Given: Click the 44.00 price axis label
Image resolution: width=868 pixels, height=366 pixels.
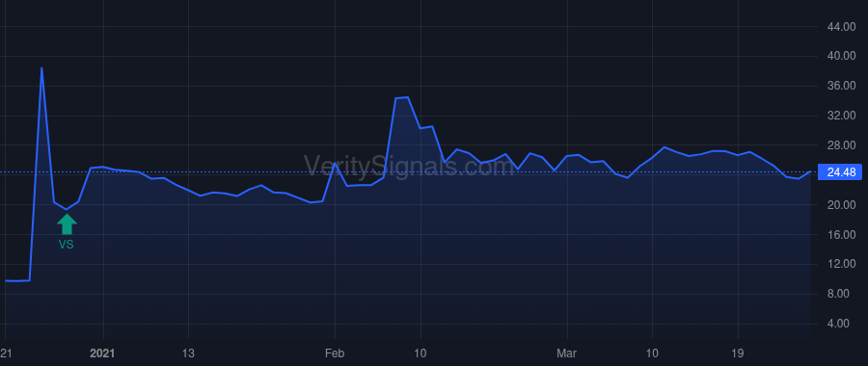Looking at the screenshot, I should click(x=841, y=27).
